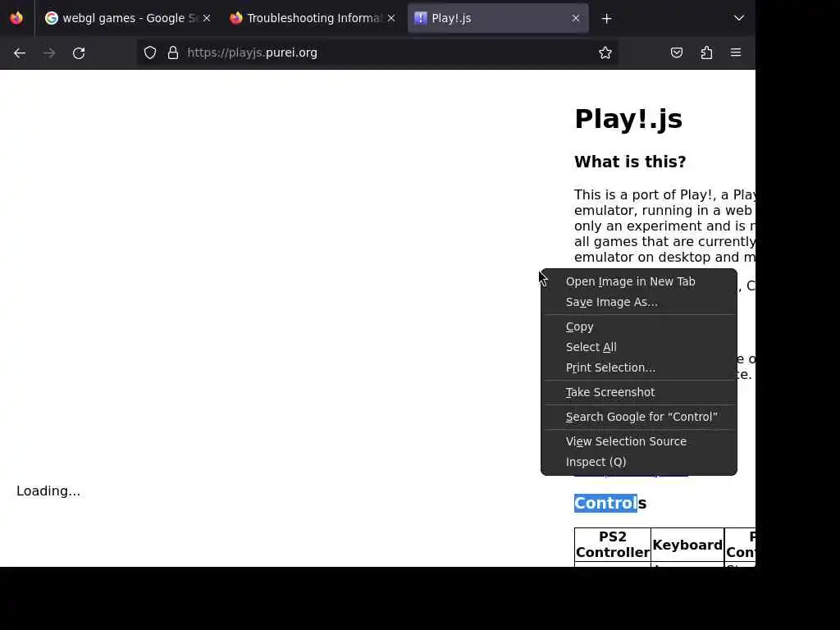Choose Save Image As…
840x630 pixels.
coord(638,302)
